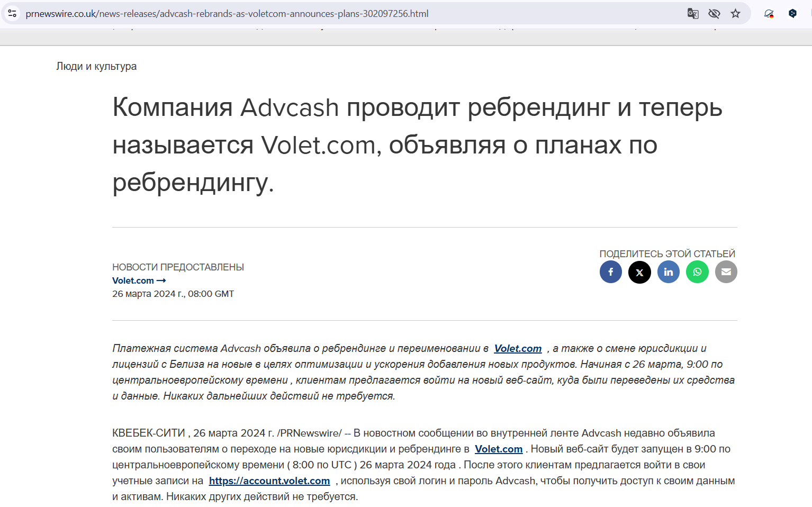
Task: Click the article headline about Advcash rebranding
Action: coord(417,144)
